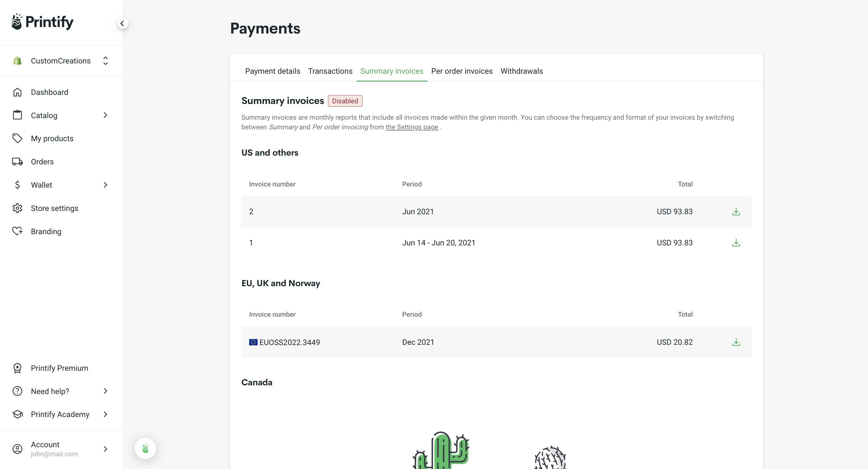The height and width of the screenshot is (469, 868).
Task: Collapse the sidebar with the arrow button
Action: pyautogui.click(x=122, y=23)
